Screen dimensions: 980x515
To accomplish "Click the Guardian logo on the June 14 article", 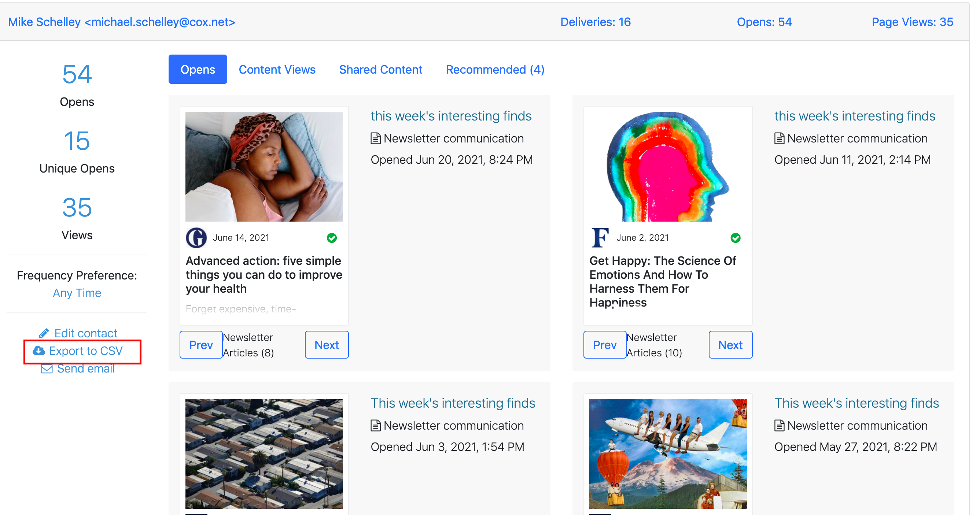I will 196,238.
